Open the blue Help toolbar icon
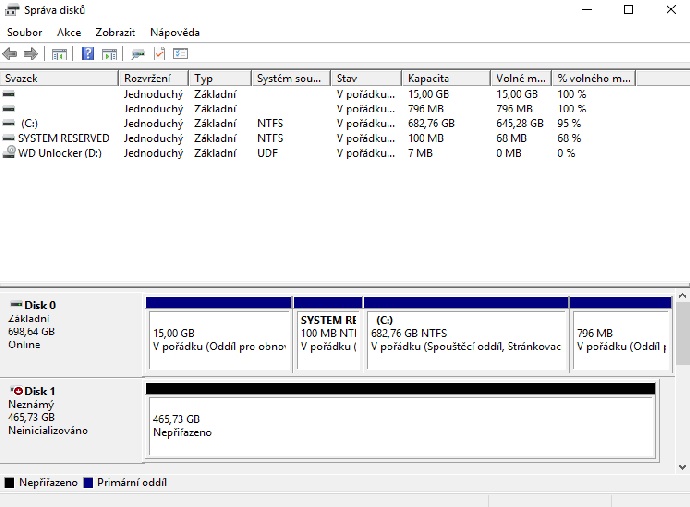The height and width of the screenshot is (507, 690). (x=88, y=54)
